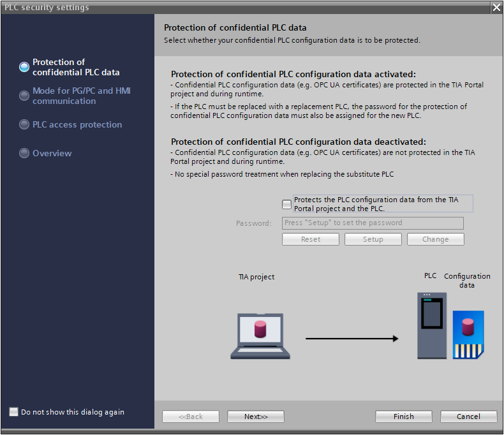Screen dimensions: 504x435
Task: Go to Mode for PG/PC and HMI communication label
Action: pyautogui.click(x=81, y=96)
